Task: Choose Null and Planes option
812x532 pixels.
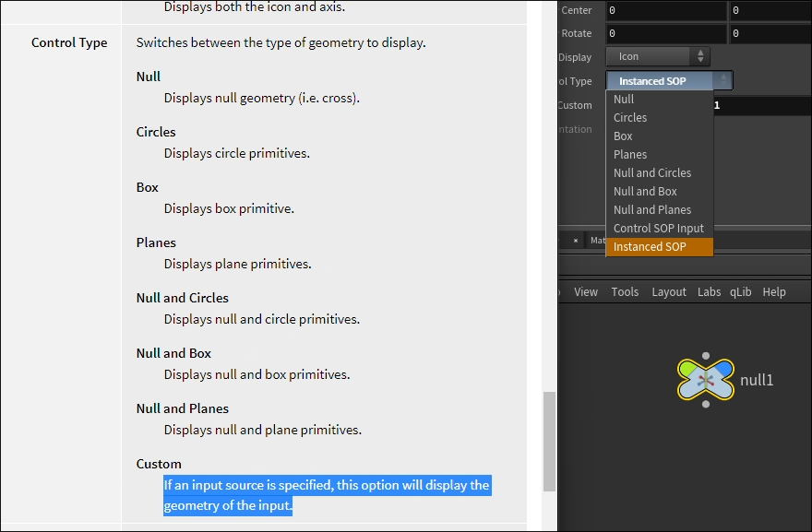Action: point(659,209)
